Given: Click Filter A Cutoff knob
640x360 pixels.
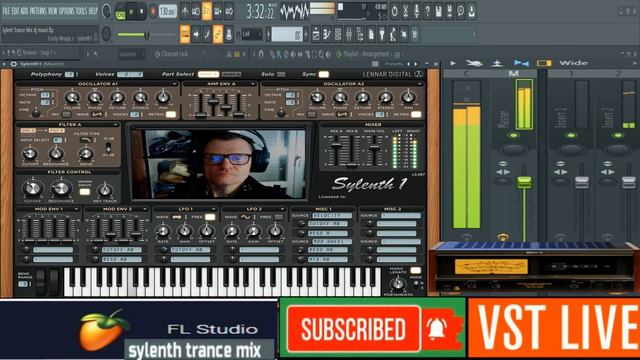Looking at the screenshot, I should point(29,154).
